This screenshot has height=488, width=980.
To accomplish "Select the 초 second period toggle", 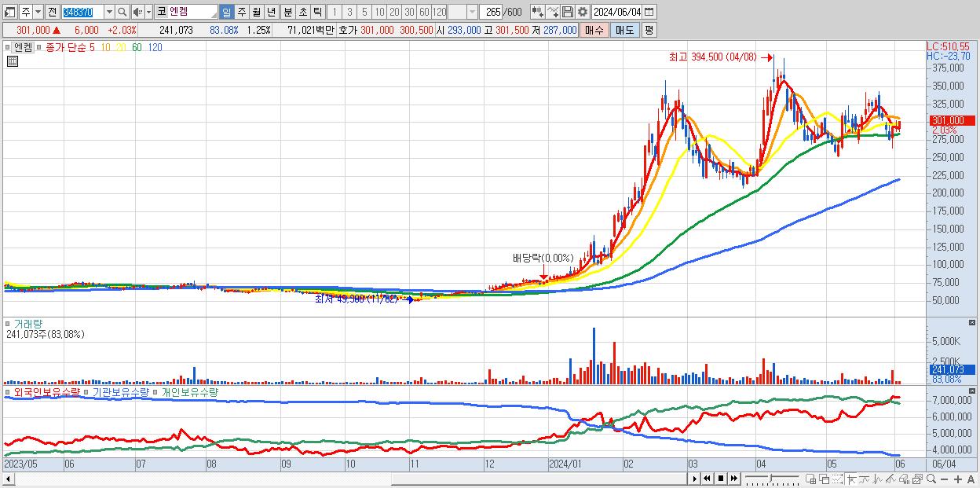I will click(x=302, y=12).
